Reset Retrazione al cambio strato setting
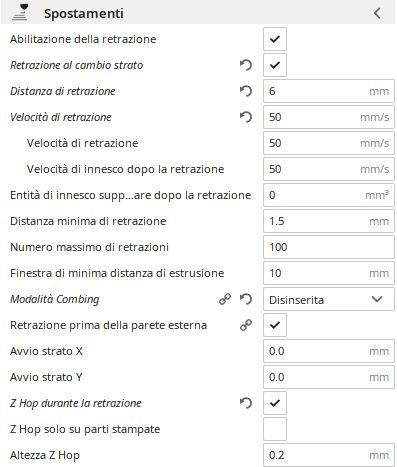Viewport: 397px width, 467px height. coord(246,65)
